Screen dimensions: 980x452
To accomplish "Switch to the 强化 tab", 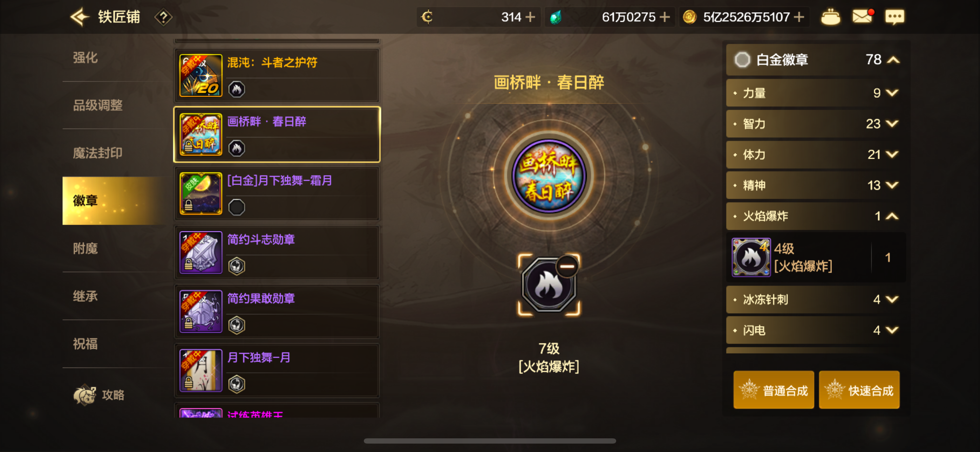I will point(85,58).
